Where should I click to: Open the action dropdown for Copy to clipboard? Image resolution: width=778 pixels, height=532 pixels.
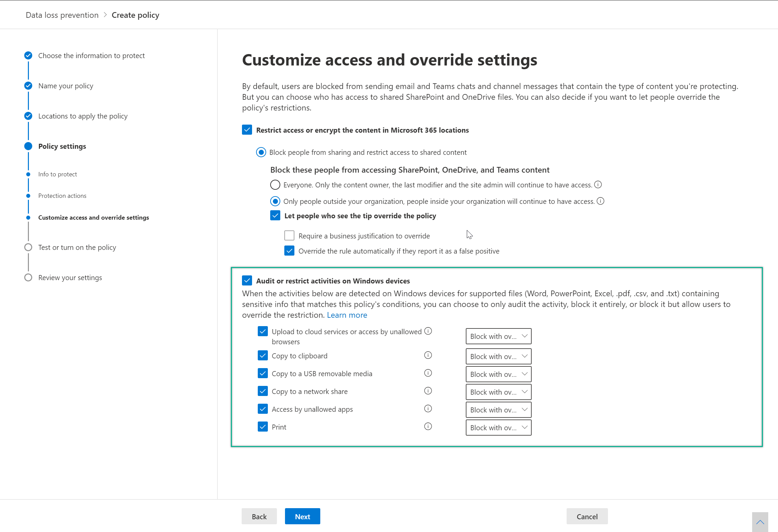(498, 356)
